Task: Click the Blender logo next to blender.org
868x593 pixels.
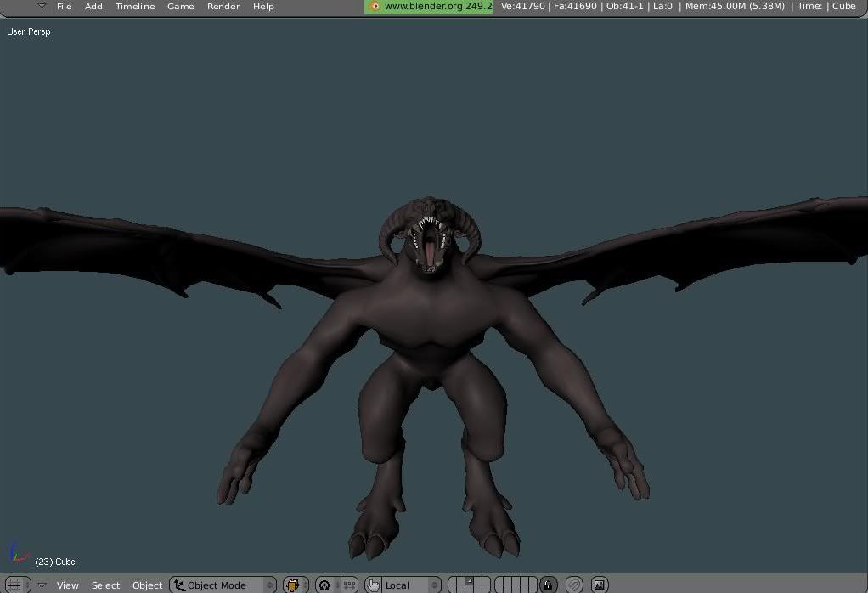Action: coord(375,6)
